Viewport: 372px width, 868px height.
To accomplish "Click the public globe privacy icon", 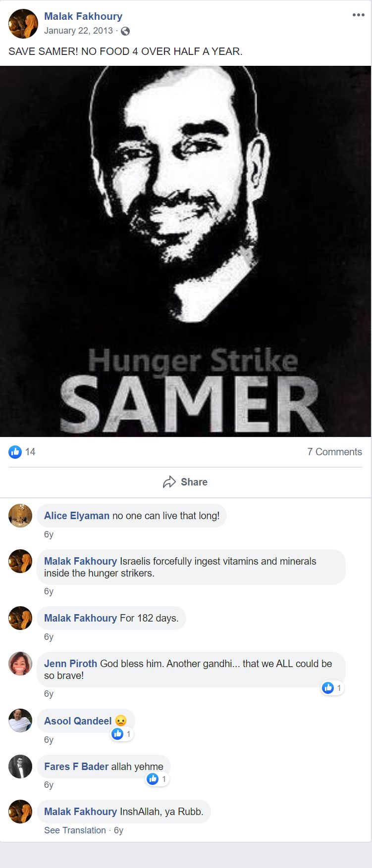I will click(x=126, y=31).
